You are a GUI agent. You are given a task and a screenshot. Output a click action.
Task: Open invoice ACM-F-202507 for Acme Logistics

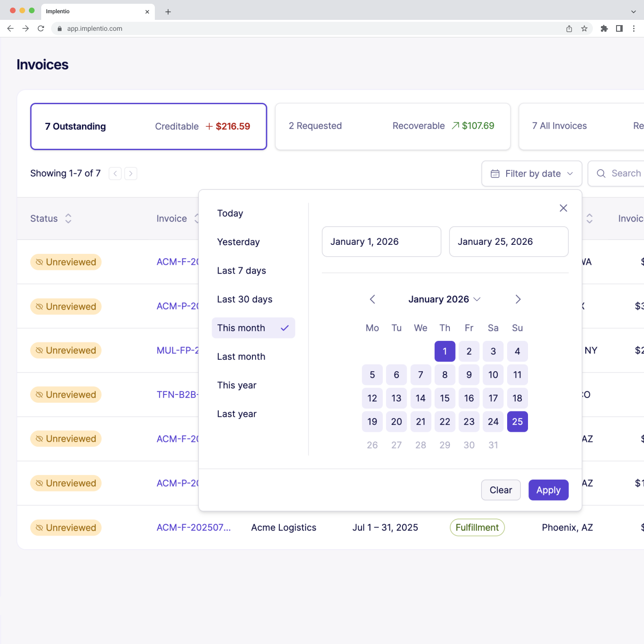pyautogui.click(x=193, y=527)
